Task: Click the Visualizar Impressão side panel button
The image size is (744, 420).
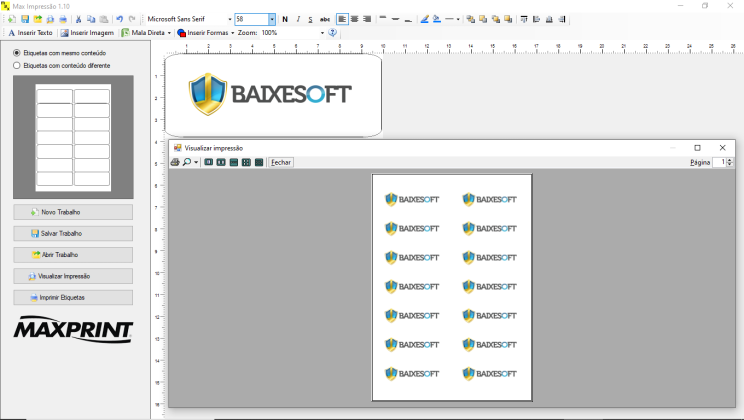Action: pyautogui.click(x=73, y=276)
